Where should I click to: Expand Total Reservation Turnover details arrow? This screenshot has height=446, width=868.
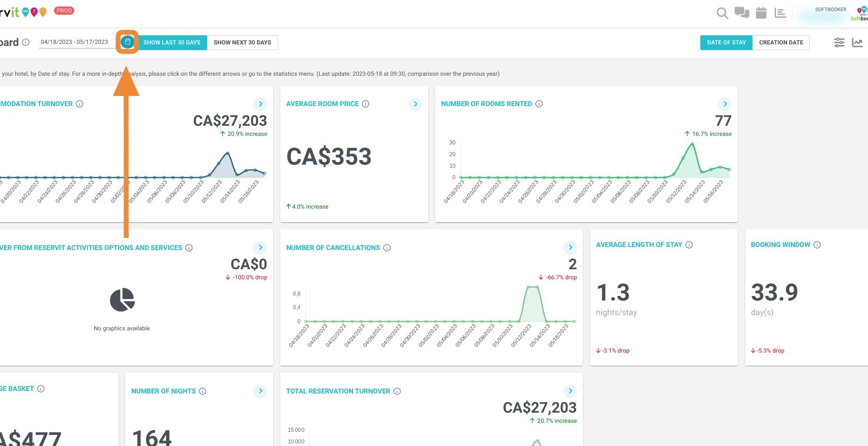570,391
